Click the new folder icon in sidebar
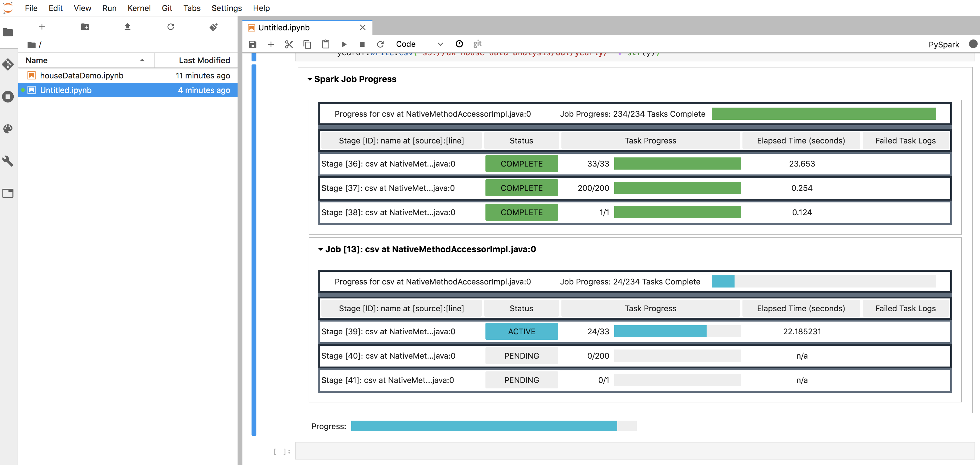Screen dimensions: 980x465 [84, 27]
